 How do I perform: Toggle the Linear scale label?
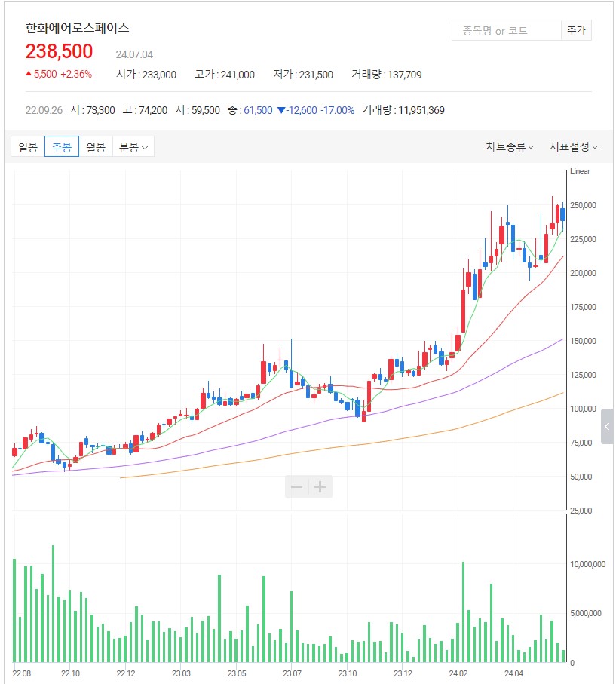581,172
